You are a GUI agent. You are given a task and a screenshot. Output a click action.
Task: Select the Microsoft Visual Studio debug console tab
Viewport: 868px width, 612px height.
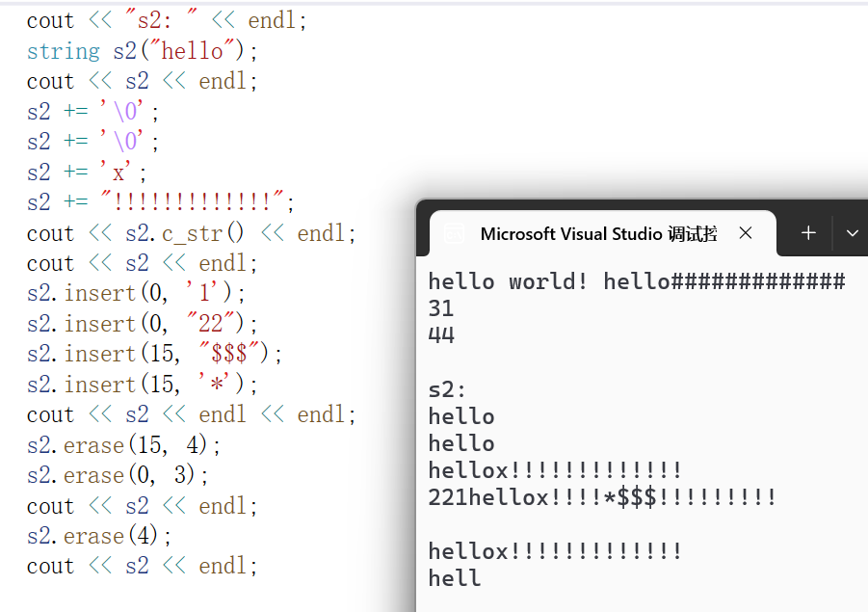[x=603, y=233]
